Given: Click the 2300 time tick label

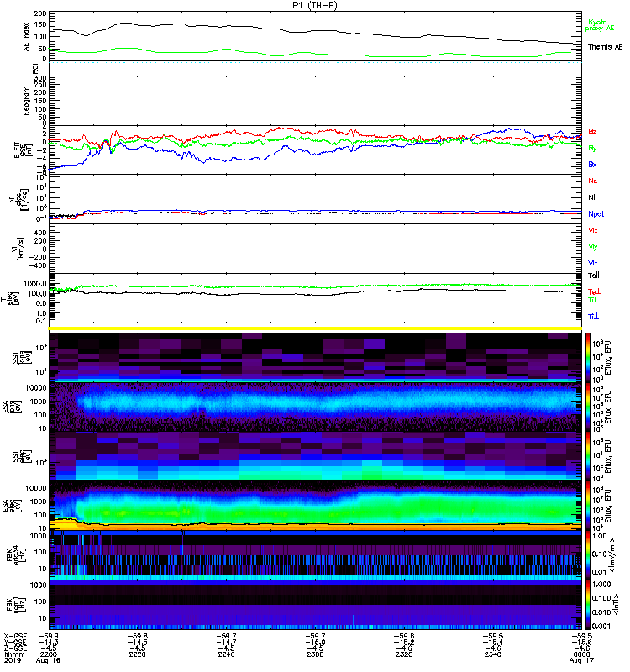Looking at the screenshot, I should pos(315,654).
